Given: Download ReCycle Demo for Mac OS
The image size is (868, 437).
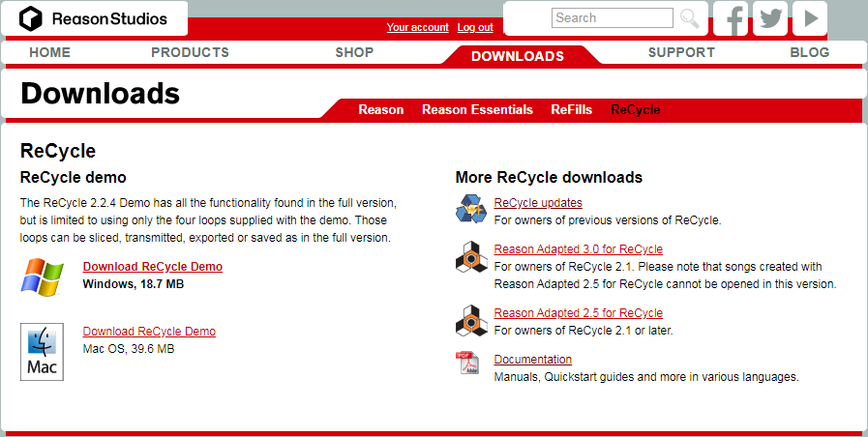Looking at the screenshot, I should click(x=149, y=332).
